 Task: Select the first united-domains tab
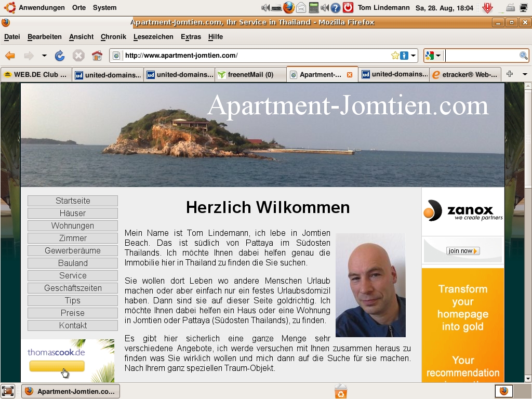pyautogui.click(x=108, y=75)
